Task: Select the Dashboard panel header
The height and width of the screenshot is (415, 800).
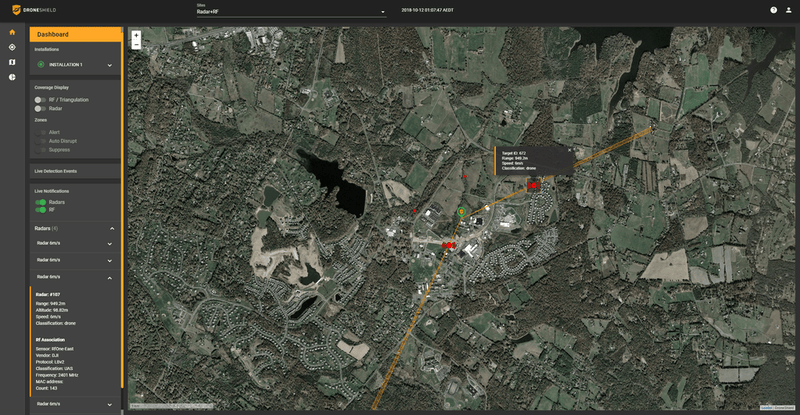Action: [76, 34]
